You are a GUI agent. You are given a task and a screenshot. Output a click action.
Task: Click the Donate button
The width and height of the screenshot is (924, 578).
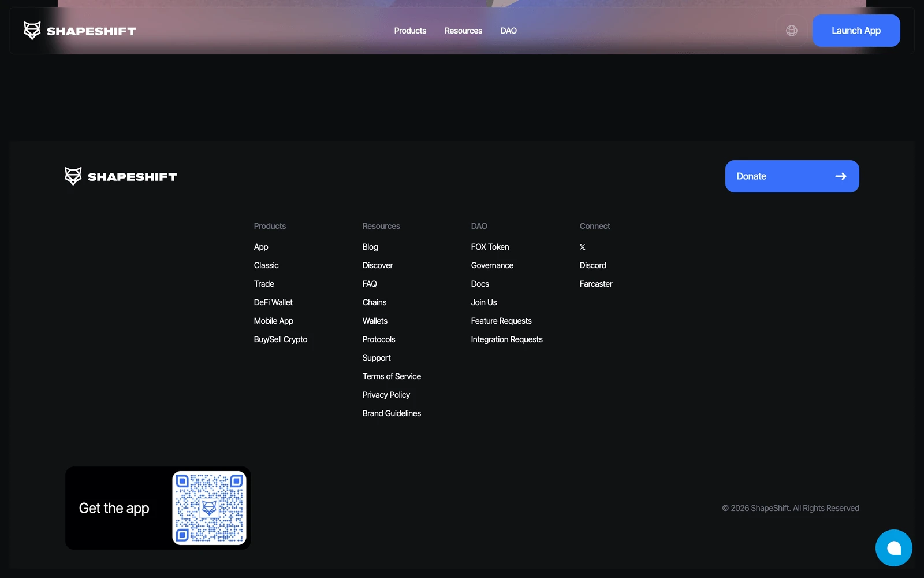point(792,176)
